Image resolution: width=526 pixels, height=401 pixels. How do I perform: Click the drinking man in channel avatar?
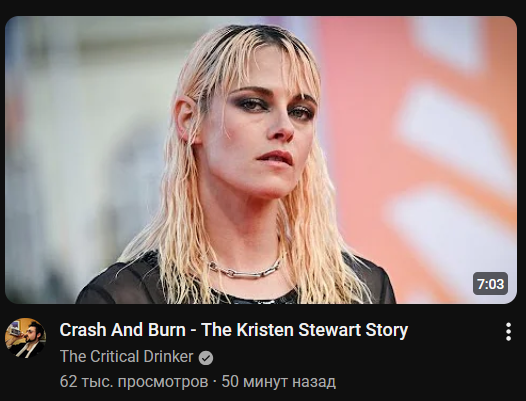click(29, 337)
